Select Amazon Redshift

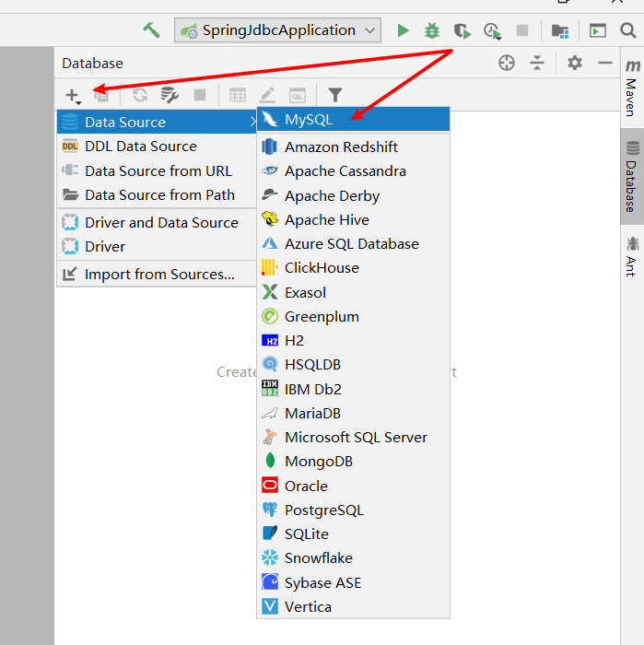[x=353, y=147]
